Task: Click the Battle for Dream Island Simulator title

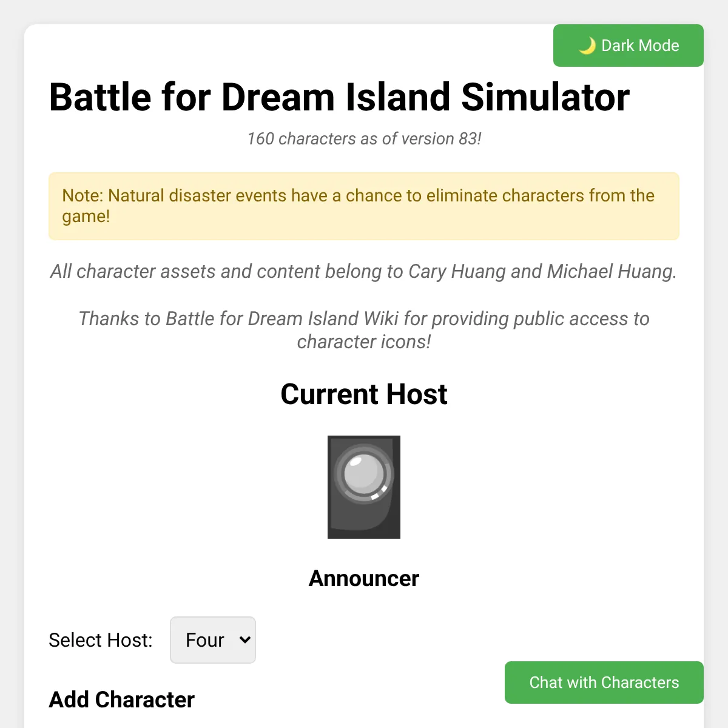Action: coord(340,97)
